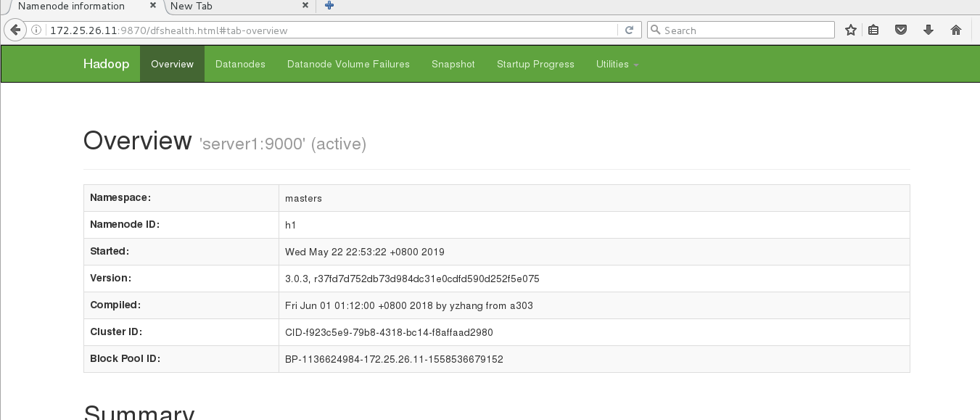Bookmark this page with the star icon

pos(851,30)
